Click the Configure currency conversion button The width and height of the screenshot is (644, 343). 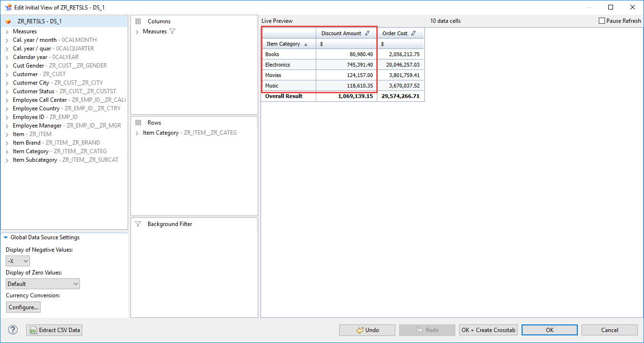point(23,307)
